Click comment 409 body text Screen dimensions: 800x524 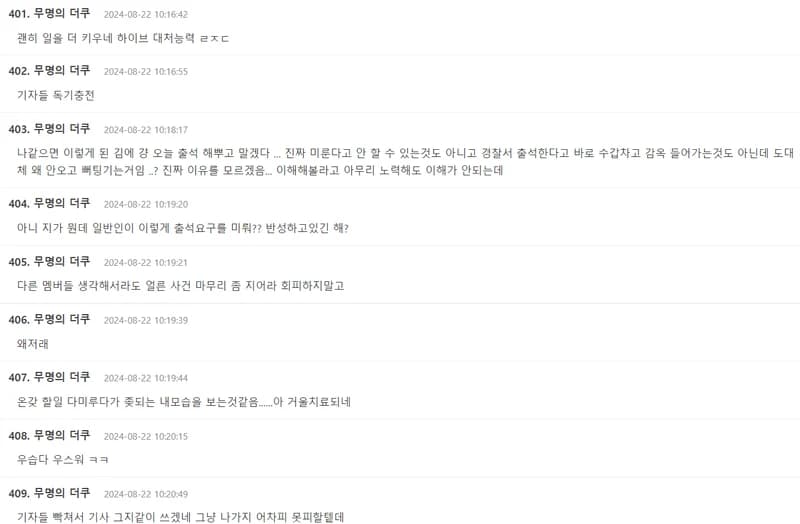point(181,517)
